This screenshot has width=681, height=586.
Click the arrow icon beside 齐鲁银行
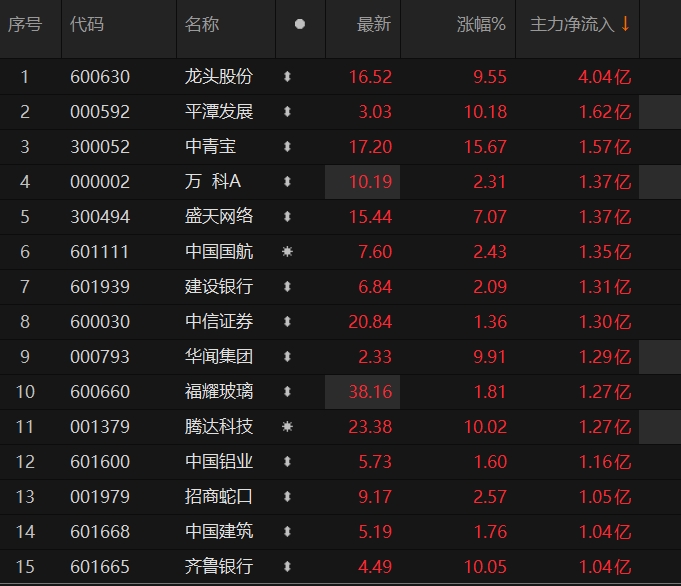287,567
